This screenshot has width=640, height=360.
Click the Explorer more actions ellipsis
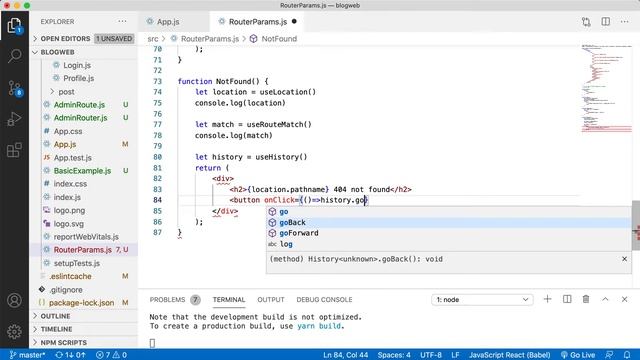(x=122, y=22)
